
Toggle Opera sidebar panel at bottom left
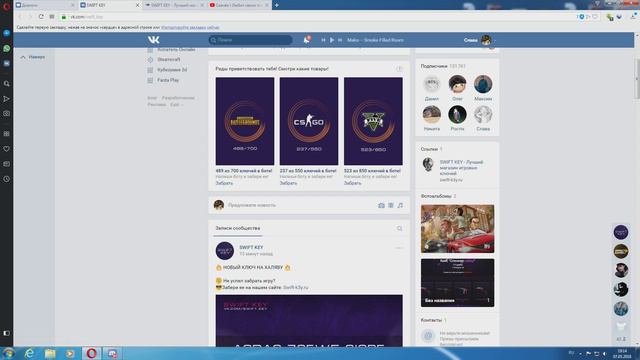[x=7, y=333]
